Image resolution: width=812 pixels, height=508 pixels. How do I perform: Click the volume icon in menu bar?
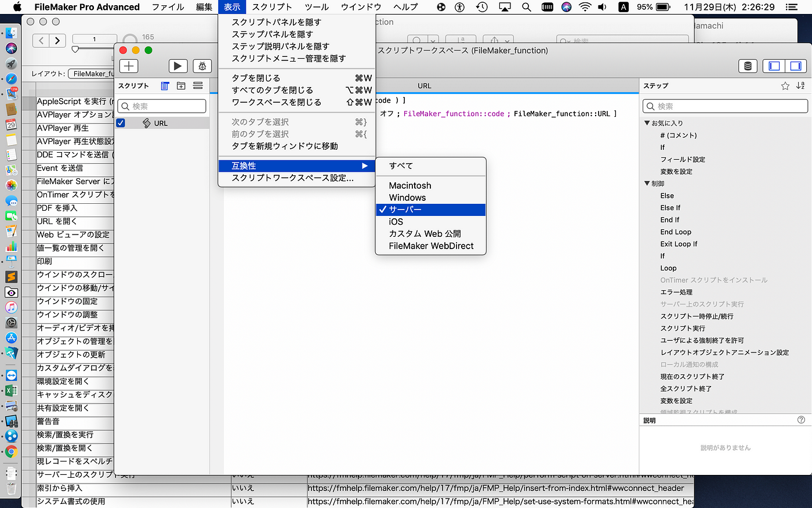pos(603,7)
